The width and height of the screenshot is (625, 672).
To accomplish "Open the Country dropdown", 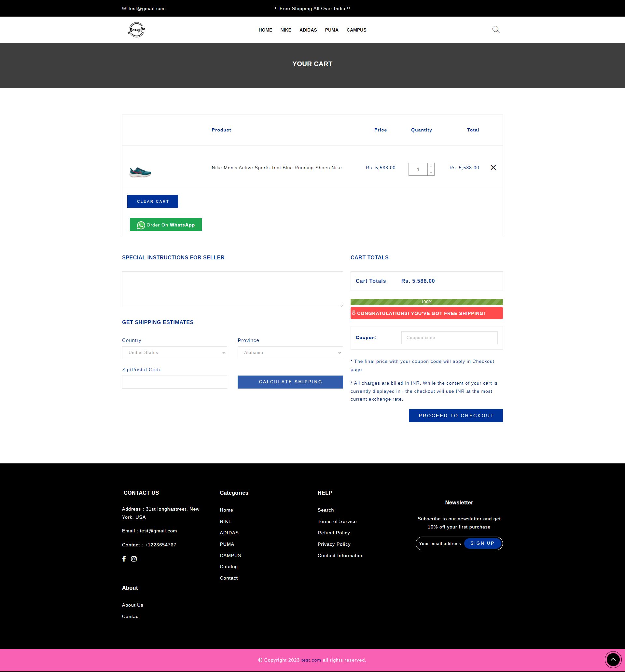I will point(174,352).
